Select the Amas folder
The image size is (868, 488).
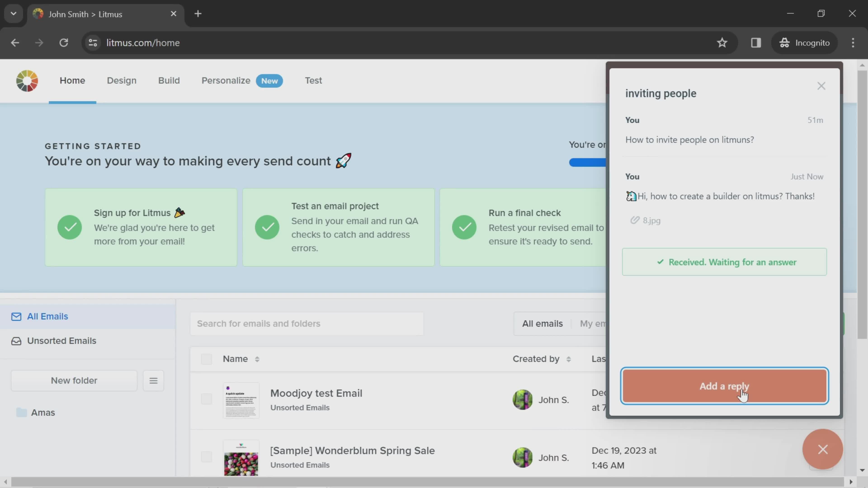pos(43,413)
